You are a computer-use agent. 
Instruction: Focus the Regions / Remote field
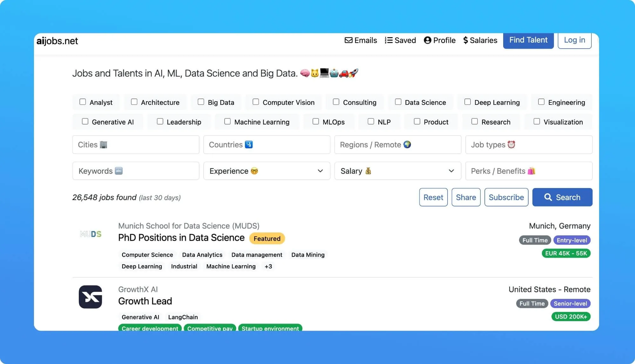[398, 145]
